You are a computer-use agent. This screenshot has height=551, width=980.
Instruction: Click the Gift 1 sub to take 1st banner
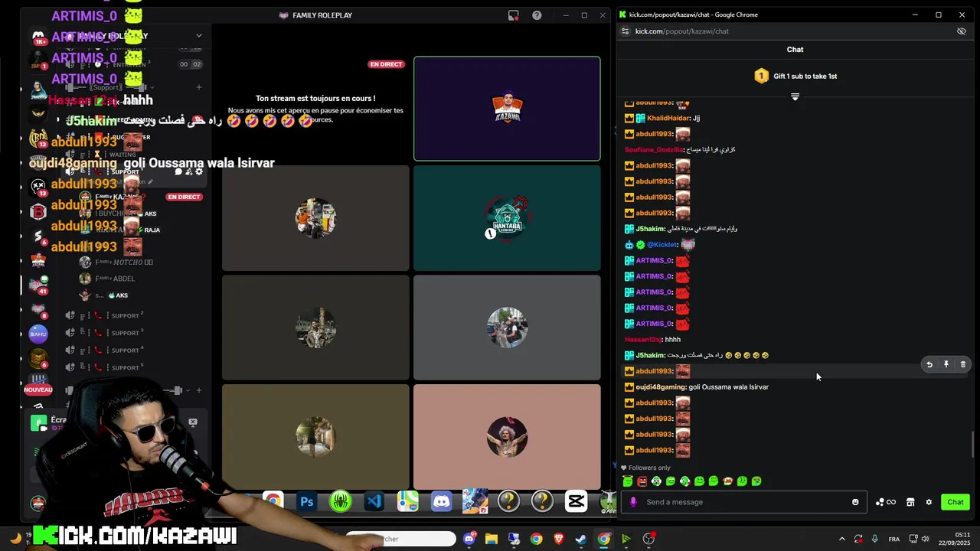(x=795, y=76)
